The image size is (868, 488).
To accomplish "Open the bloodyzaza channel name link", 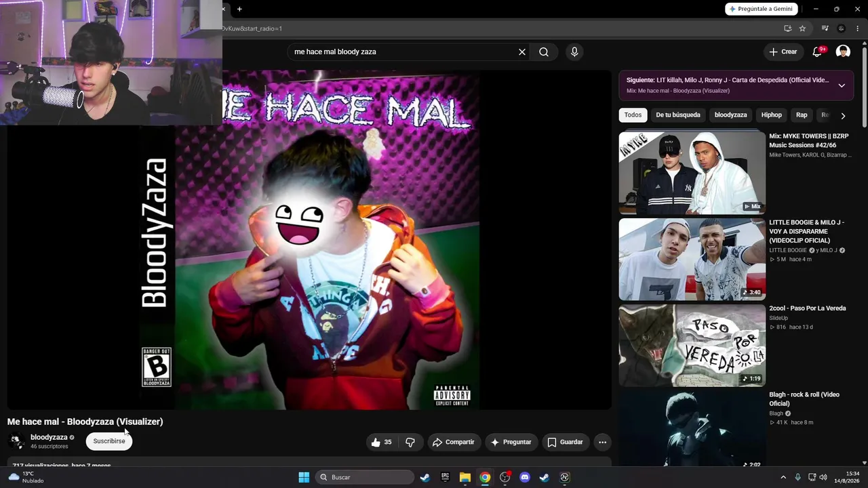I will pos(49,437).
